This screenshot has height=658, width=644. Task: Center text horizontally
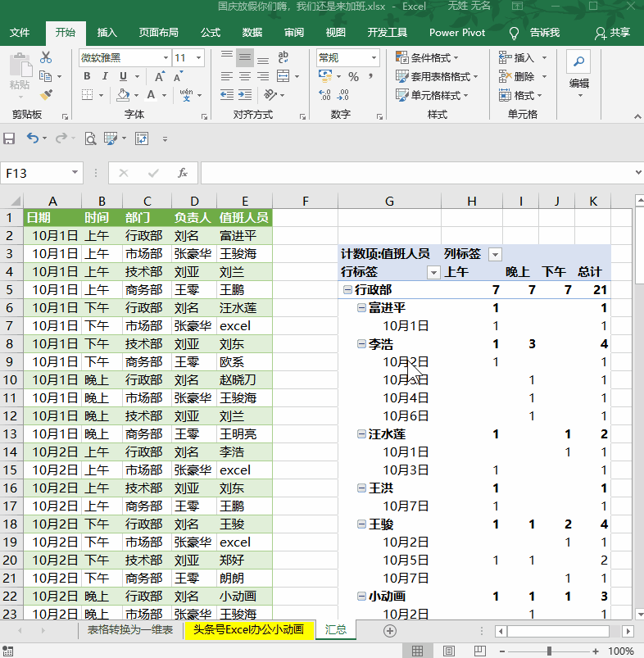coord(245,76)
